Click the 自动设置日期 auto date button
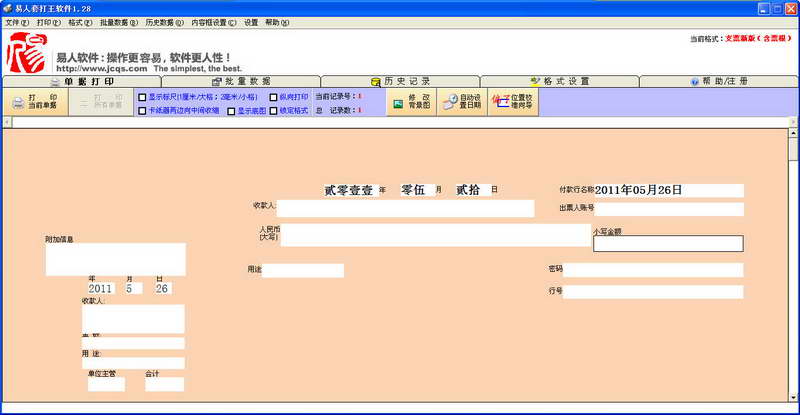Screen dimensions: 800x415 point(462,102)
